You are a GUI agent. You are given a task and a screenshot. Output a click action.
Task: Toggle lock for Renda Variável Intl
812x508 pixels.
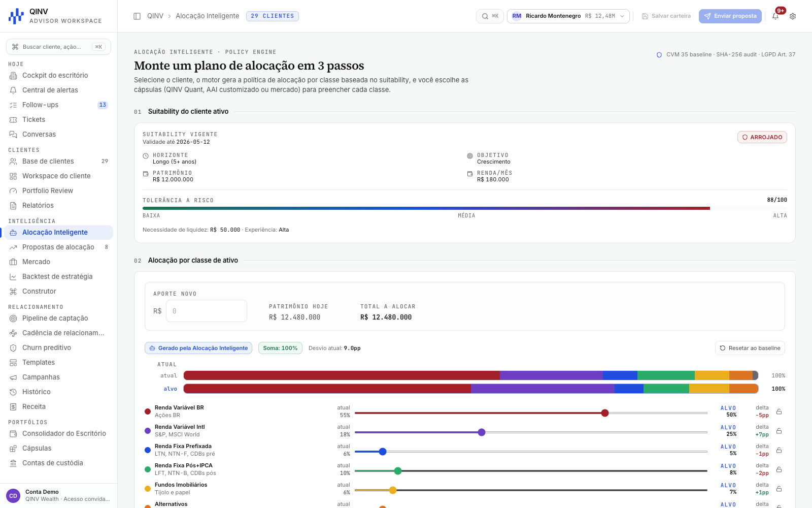click(779, 431)
